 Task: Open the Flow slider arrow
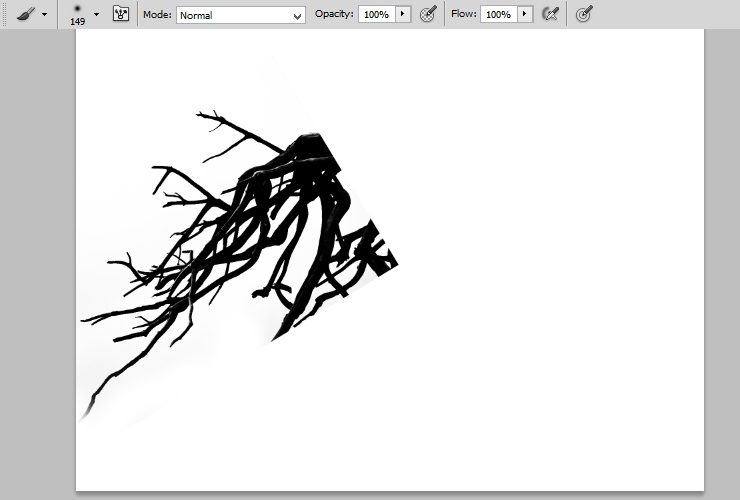(525, 14)
